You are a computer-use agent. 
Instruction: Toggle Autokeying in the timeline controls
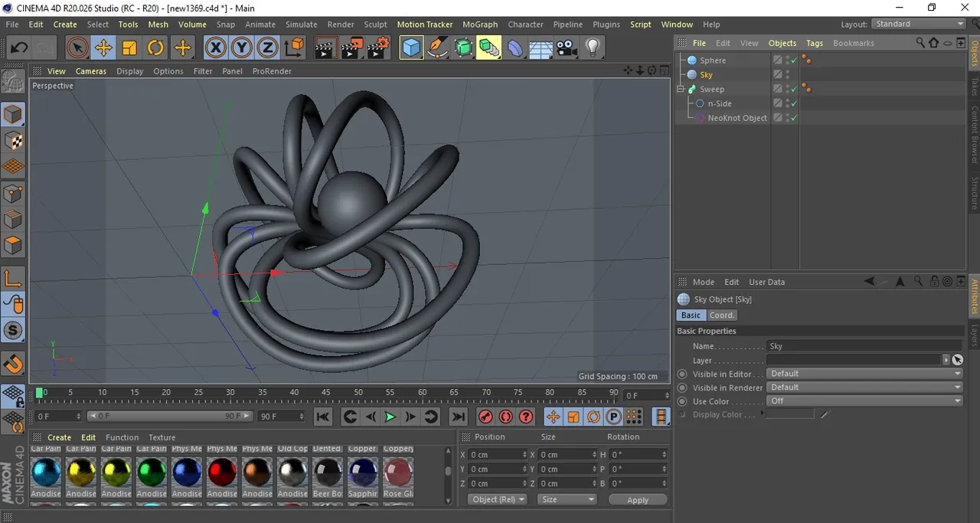505,417
